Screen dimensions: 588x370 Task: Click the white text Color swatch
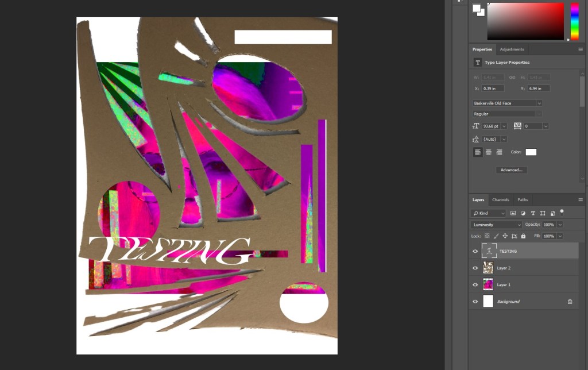(x=531, y=152)
